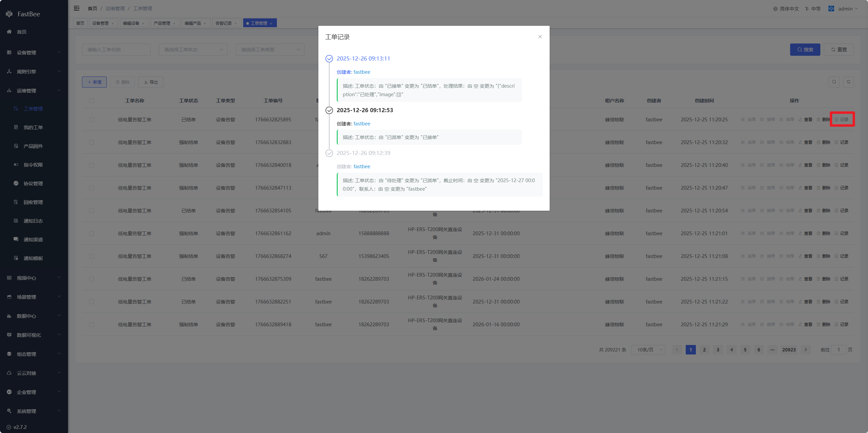Check the row with 工单编号 1766632861162
Image resolution: width=868 pixels, height=433 pixels.
click(91, 233)
